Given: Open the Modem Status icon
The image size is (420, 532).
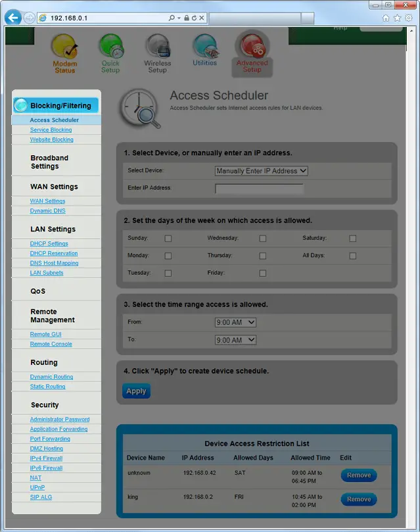Looking at the screenshot, I should (x=65, y=54).
